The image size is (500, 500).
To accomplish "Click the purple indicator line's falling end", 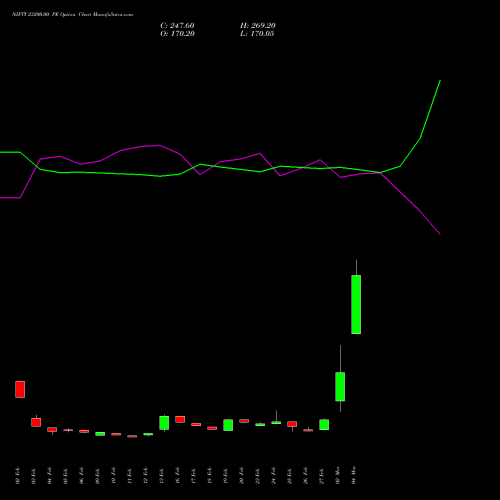I will point(440,234).
